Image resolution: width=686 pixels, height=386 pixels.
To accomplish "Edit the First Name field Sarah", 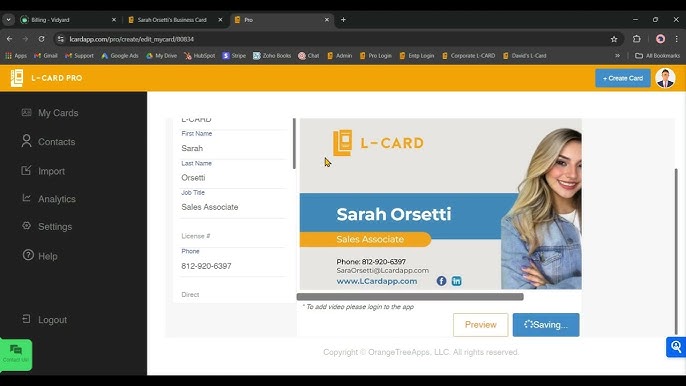I will pyautogui.click(x=233, y=148).
